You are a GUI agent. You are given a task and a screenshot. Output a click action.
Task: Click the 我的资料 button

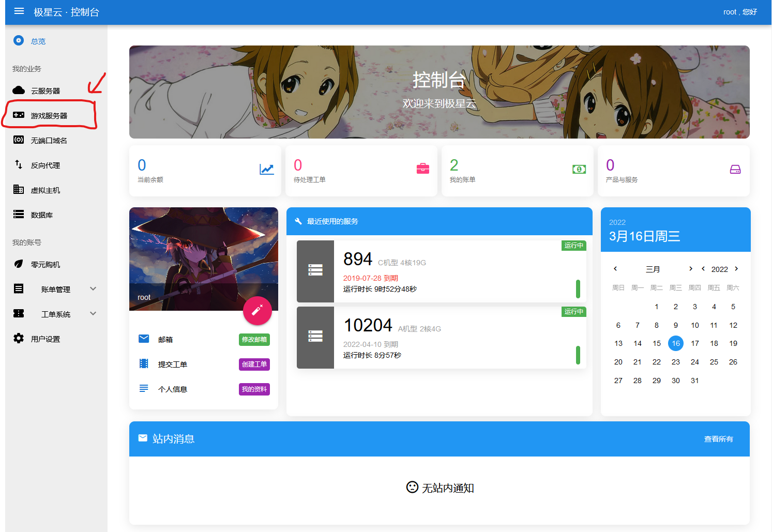click(x=254, y=389)
